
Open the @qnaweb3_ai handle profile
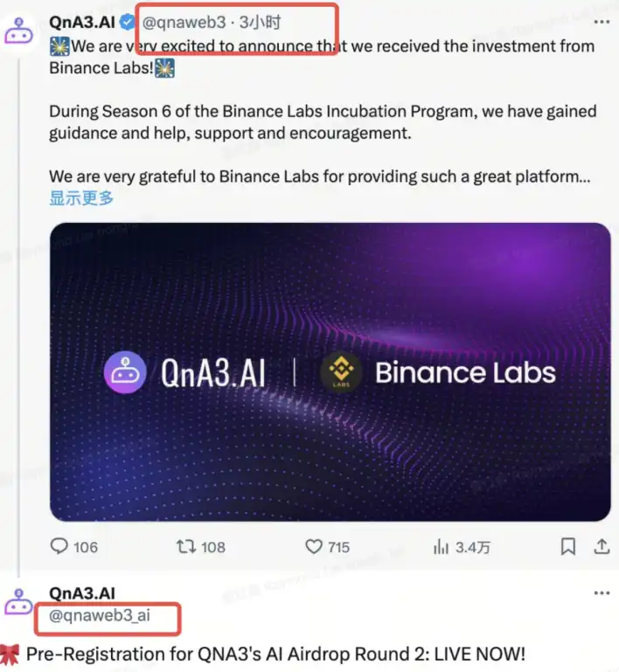point(99,615)
